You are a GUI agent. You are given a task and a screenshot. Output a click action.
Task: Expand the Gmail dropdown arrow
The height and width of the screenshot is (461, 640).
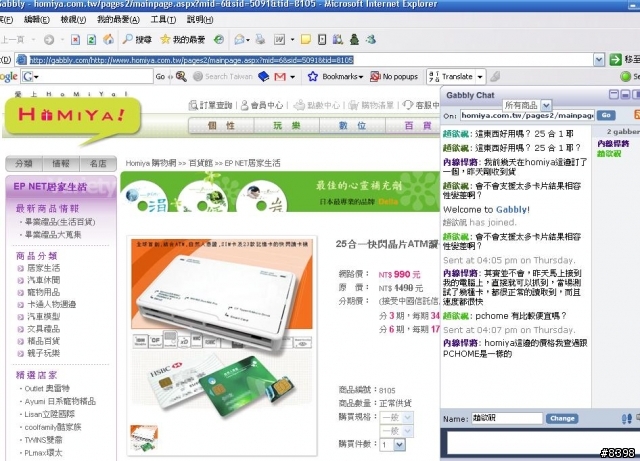[x=293, y=77]
